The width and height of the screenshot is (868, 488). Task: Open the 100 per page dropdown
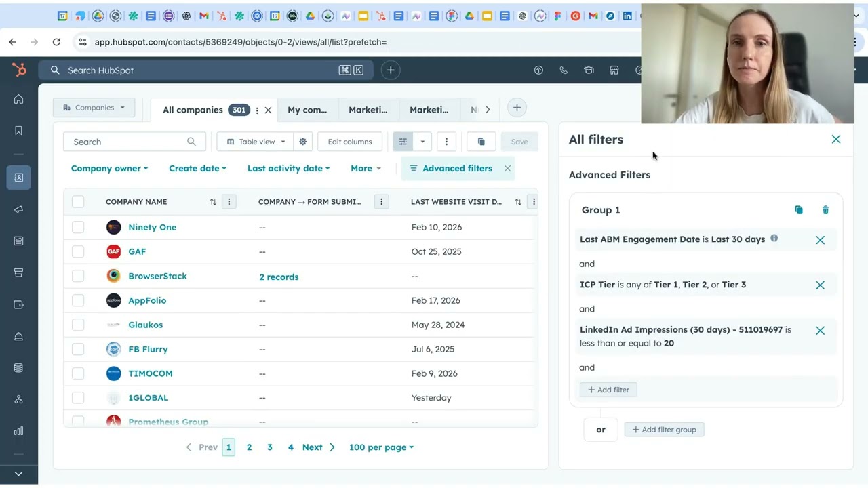[x=381, y=447]
